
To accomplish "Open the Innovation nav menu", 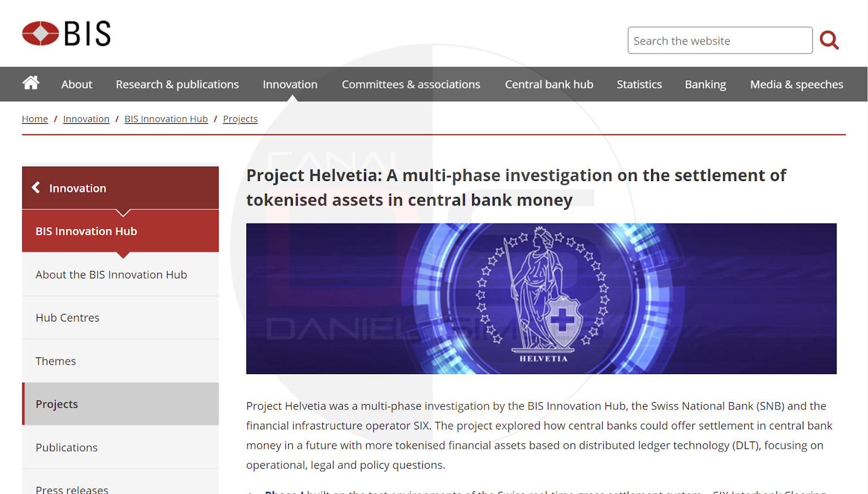I will 290,85.
